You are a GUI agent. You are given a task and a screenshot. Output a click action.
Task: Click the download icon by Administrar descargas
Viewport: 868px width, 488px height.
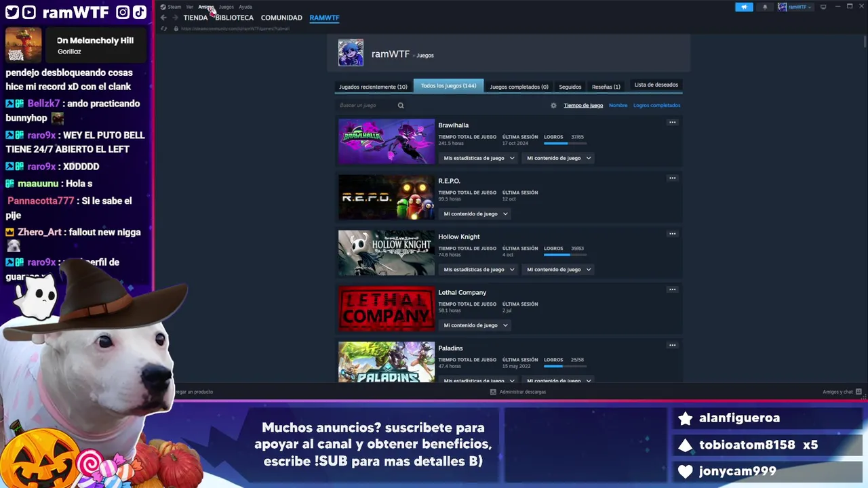click(493, 392)
